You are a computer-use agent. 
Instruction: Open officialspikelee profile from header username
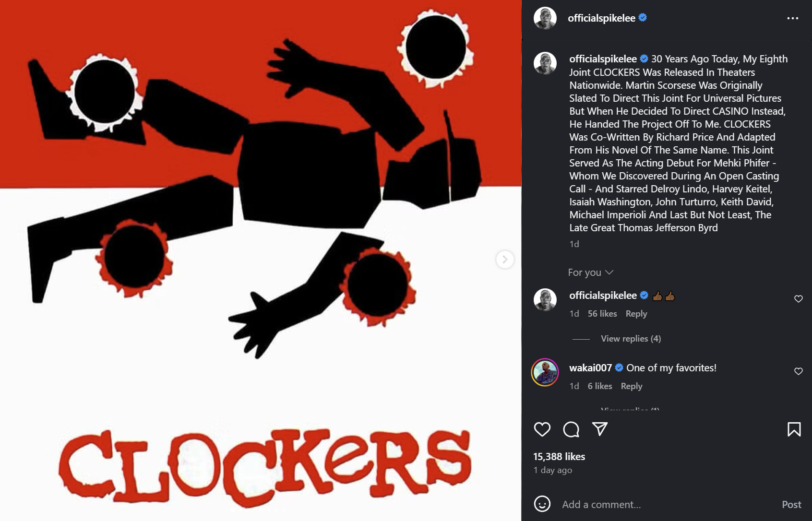point(601,18)
